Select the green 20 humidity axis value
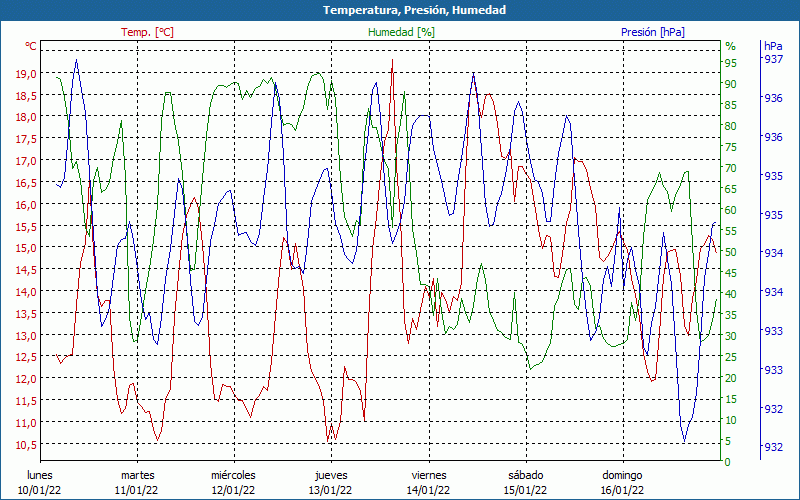 tap(731, 378)
